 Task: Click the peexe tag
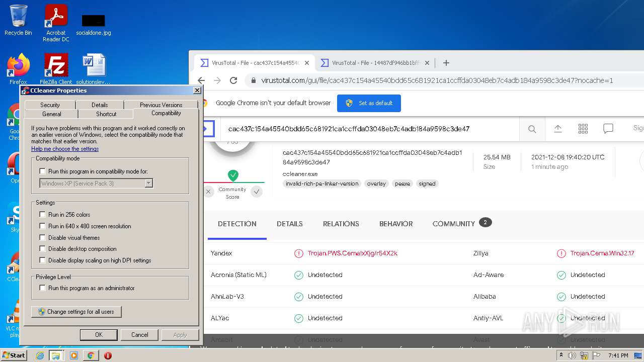[403, 184]
